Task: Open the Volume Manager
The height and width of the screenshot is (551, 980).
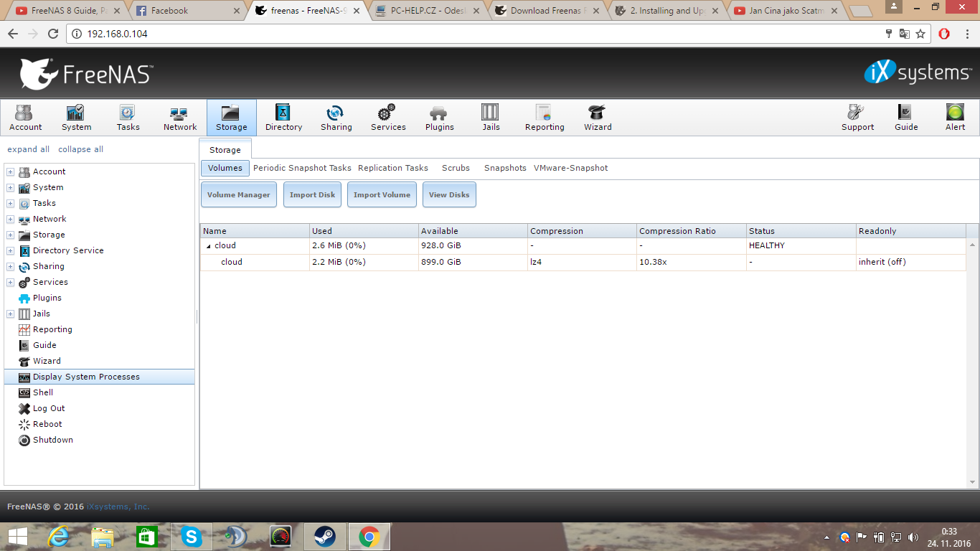Action: (x=239, y=194)
